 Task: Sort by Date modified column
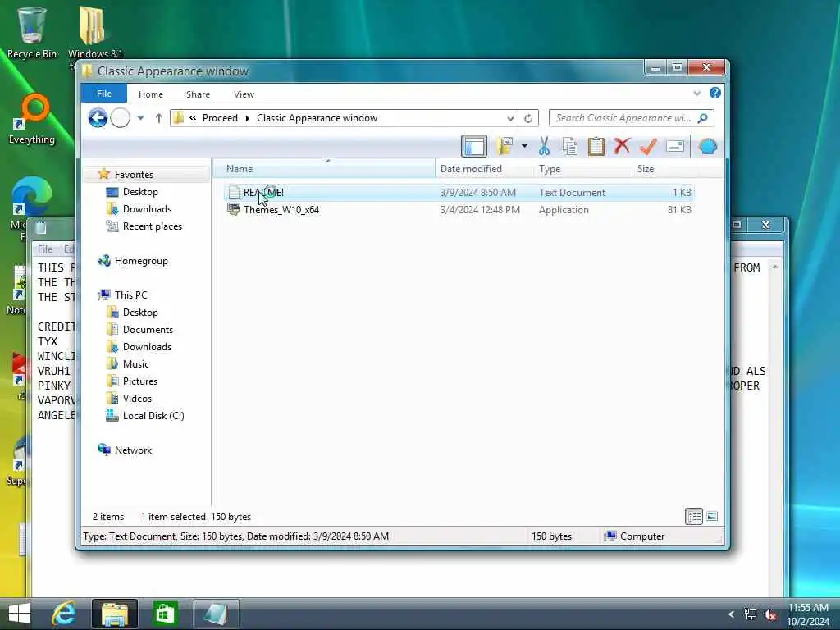484,169
